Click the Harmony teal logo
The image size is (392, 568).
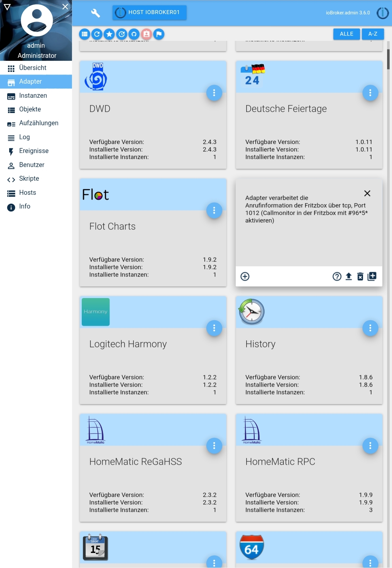[95, 312]
